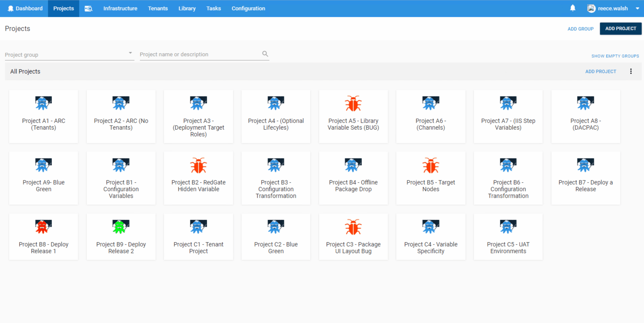Viewport: 644px width, 323px height.
Task: Select Project C3 - Package UI Layout Bug
Action: tap(353, 236)
